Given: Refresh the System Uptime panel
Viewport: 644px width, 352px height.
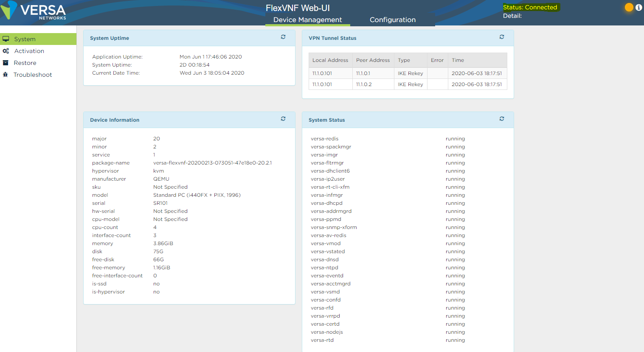Looking at the screenshot, I should [x=283, y=37].
